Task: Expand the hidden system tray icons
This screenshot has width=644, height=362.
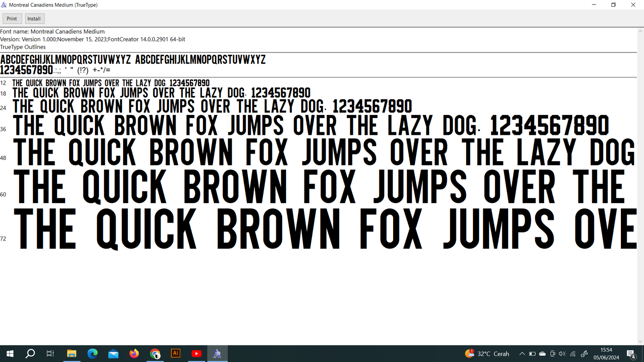Action: tap(522, 354)
